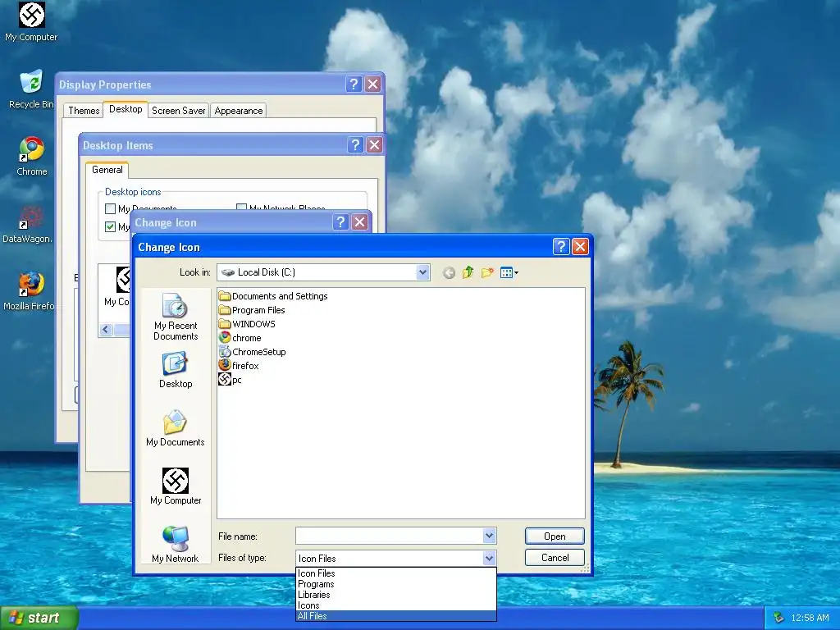Screen dimensions: 840x630
Task: Close the Desktop Items window
Action: [x=374, y=144]
